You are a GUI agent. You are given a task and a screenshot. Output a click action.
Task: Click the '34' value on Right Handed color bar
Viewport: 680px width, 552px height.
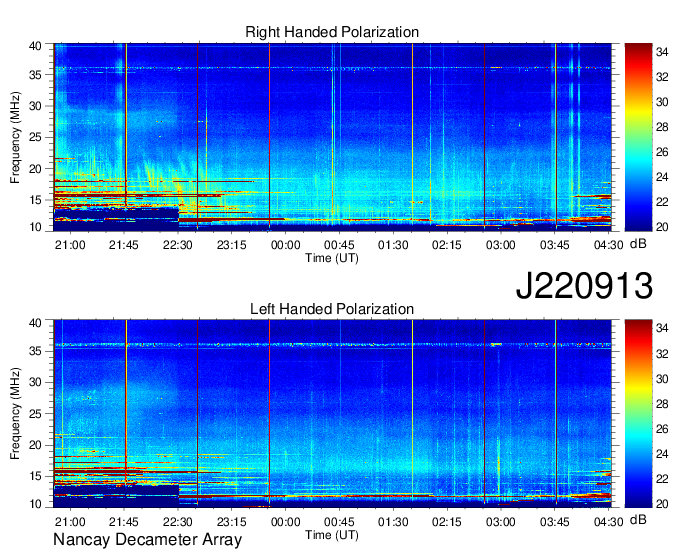(662, 52)
